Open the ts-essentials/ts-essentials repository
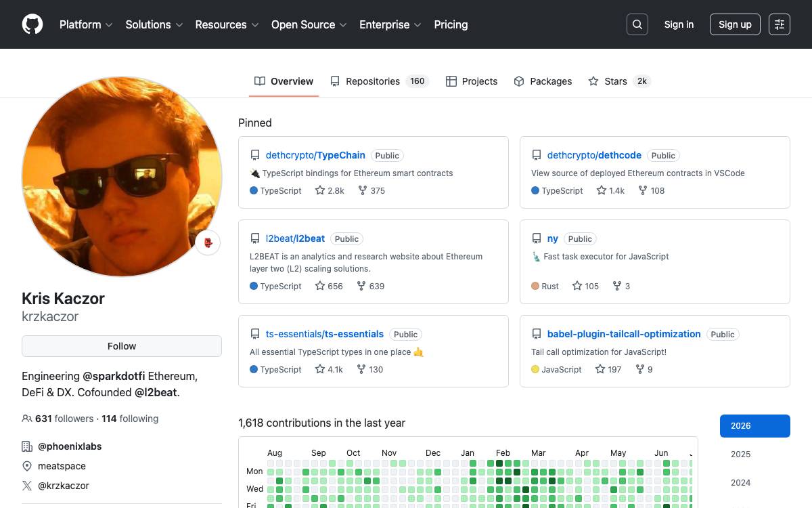The height and width of the screenshot is (508, 812). point(325,334)
